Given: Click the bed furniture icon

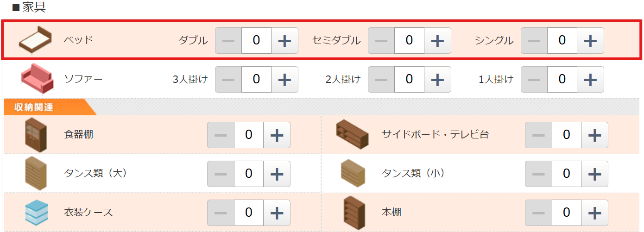Looking at the screenshot, I should 35,40.
